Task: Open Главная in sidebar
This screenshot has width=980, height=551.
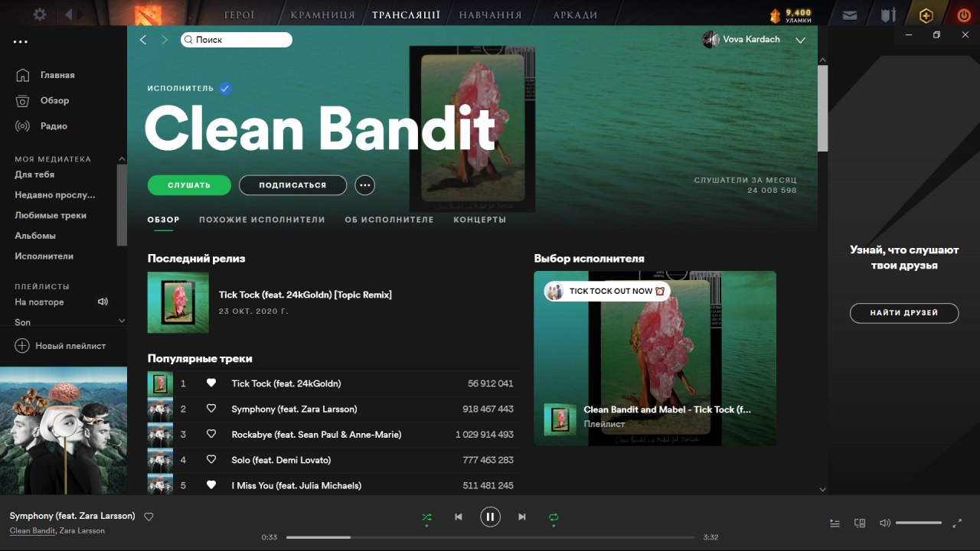Action: [57, 75]
